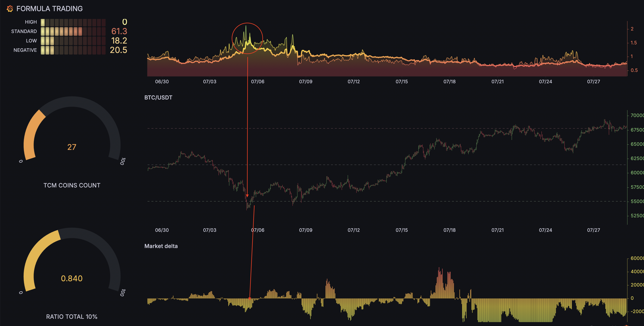644x326 pixels.
Task: Click the 0.840 ratio gauge value
Action: tap(72, 278)
